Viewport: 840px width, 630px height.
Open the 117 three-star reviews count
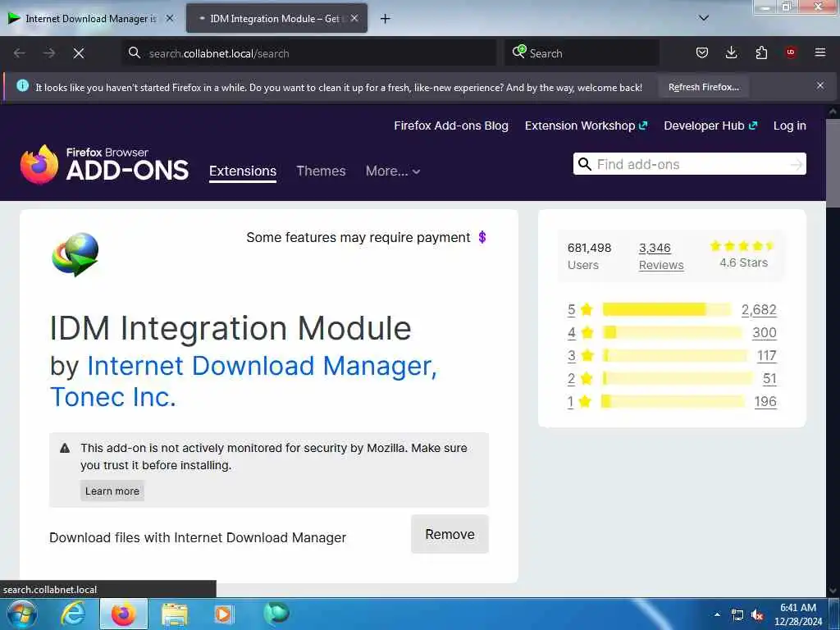(767, 356)
